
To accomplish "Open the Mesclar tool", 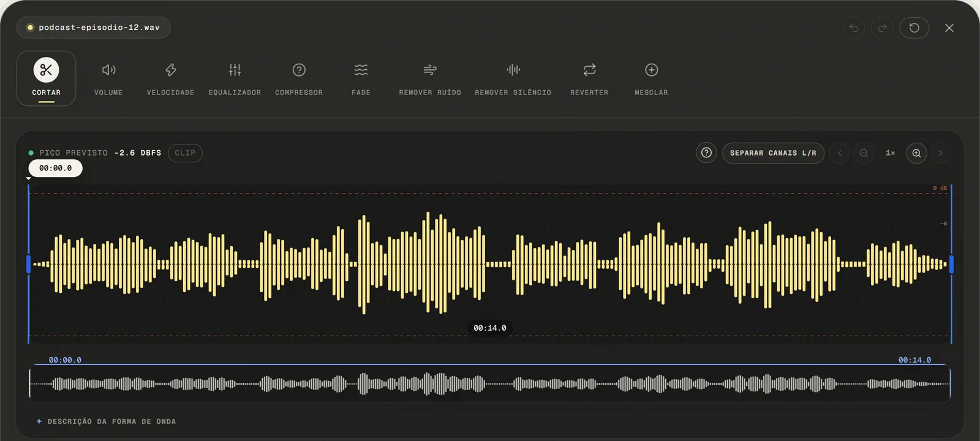I will click(652, 78).
